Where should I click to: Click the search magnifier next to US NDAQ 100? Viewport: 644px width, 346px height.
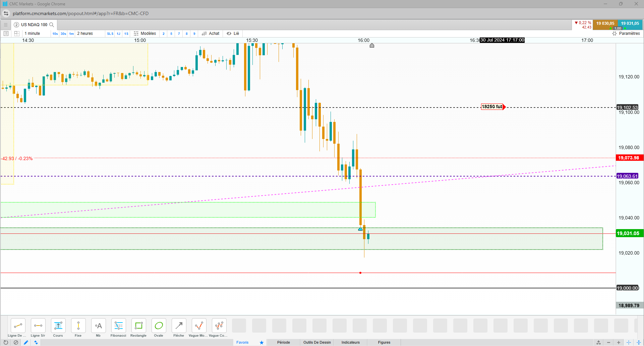(x=52, y=25)
